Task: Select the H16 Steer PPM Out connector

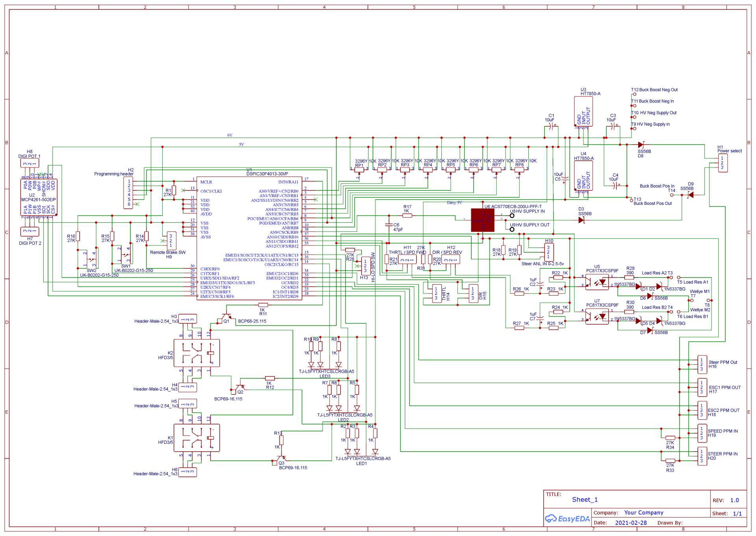Action: click(702, 364)
